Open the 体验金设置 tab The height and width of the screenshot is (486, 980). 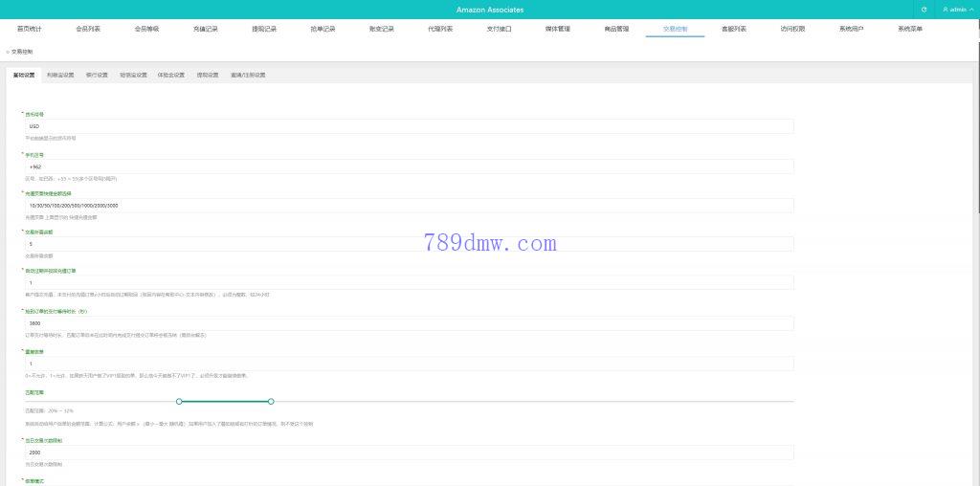pos(170,75)
